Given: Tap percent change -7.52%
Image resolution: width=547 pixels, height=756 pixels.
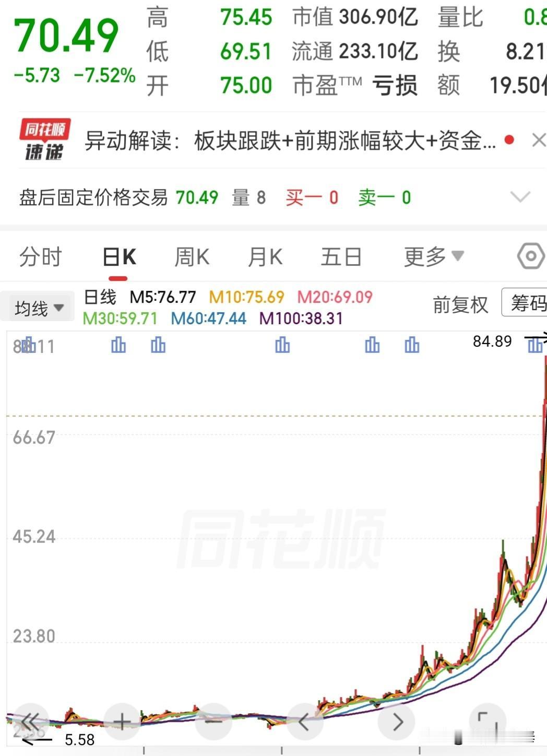Looking at the screenshot, I should (104, 75).
